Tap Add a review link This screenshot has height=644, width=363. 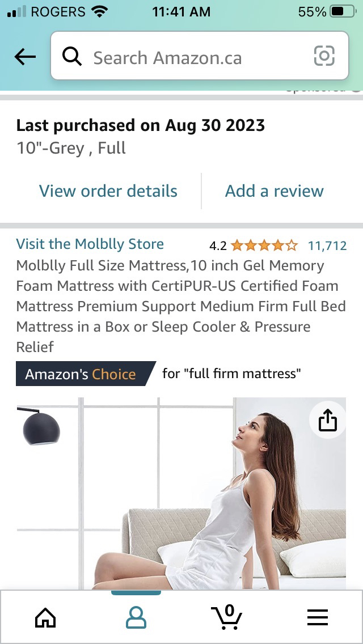(274, 191)
